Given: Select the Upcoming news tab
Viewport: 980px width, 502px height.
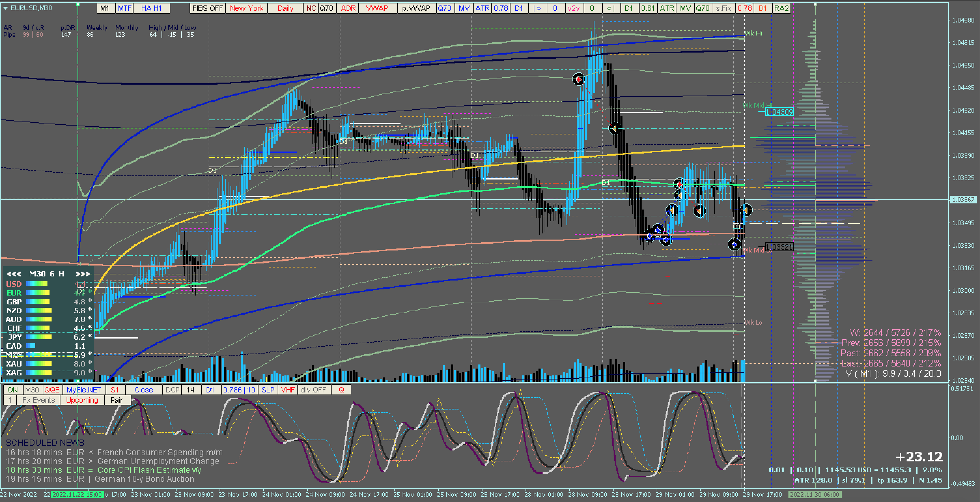Looking at the screenshot, I should (x=82, y=400).
